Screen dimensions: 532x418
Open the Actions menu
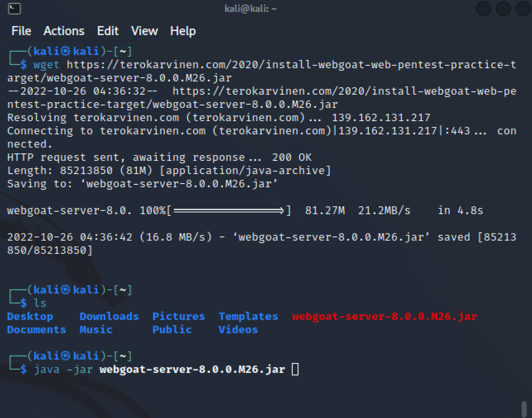point(64,31)
